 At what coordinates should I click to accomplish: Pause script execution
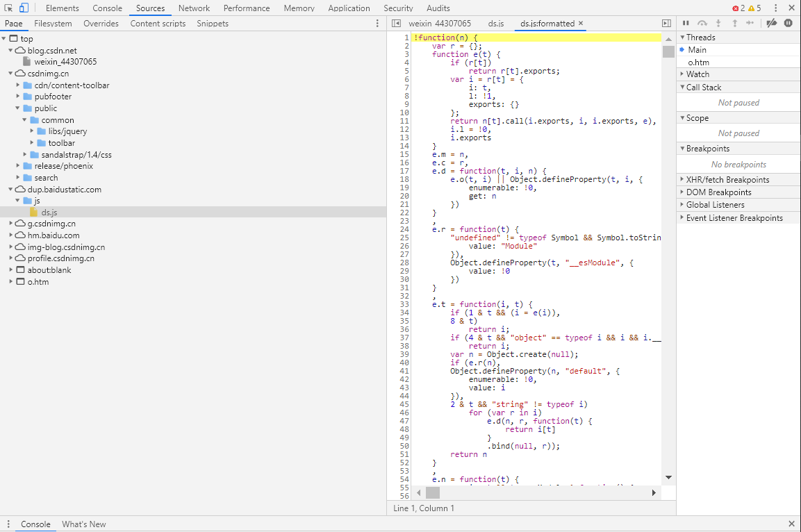pyautogui.click(x=686, y=23)
